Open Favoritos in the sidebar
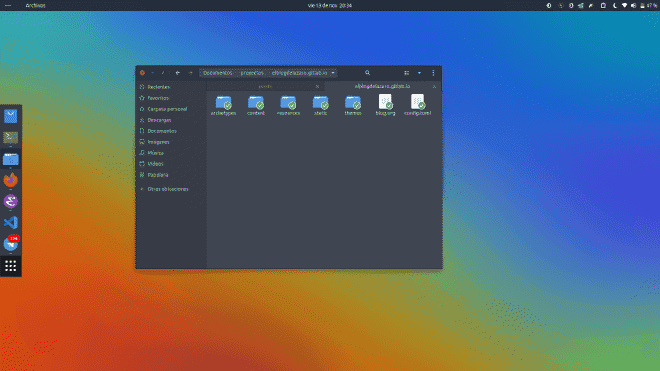 [x=171, y=98]
